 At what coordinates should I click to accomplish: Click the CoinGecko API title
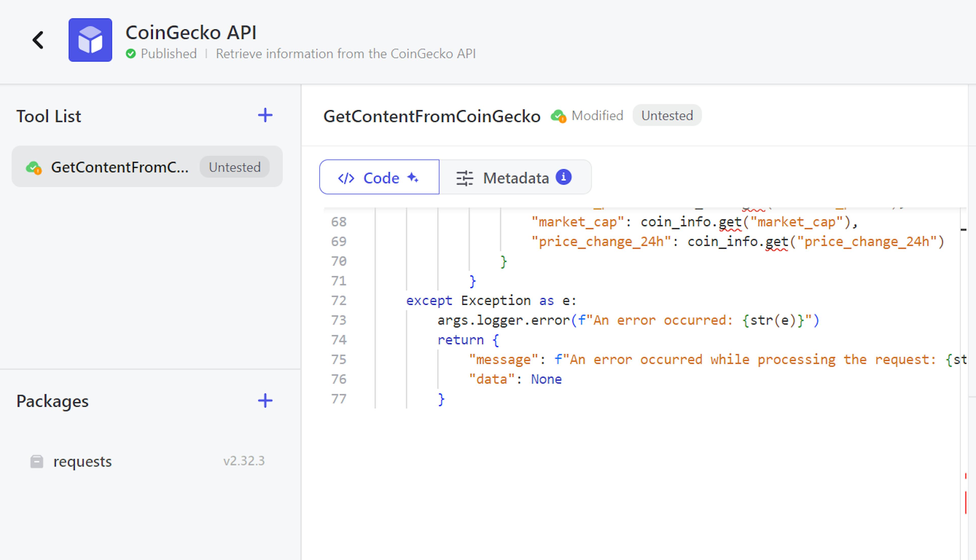point(191,32)
